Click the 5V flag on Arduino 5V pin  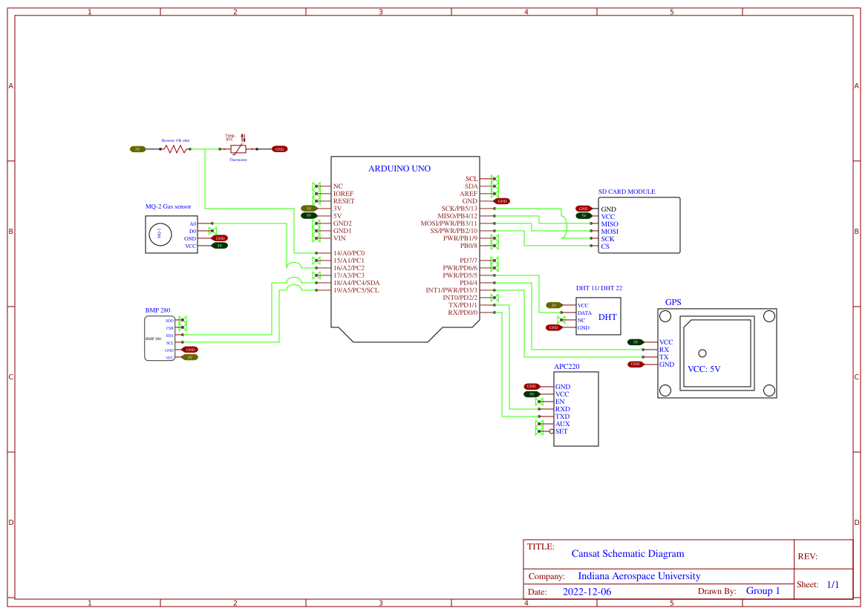[x=309, y=216]
